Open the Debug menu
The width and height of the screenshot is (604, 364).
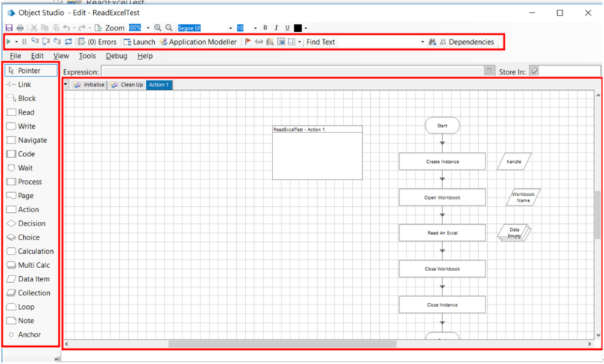pyautogui.click(x=116, y=56)
